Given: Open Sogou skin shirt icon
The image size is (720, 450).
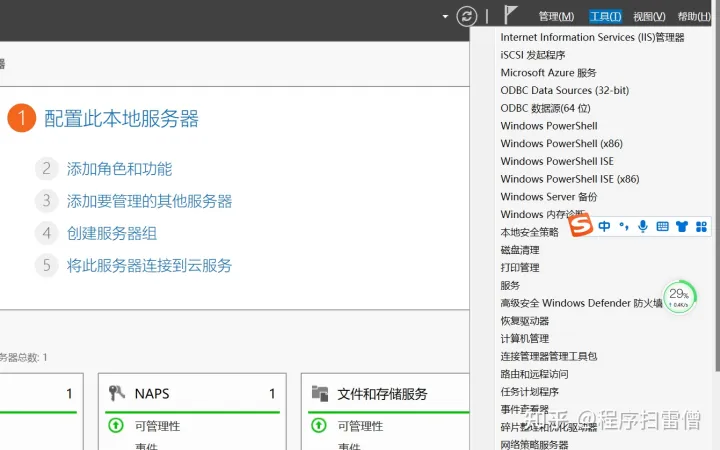Looking at the screenshot, I should click(682, 226).
